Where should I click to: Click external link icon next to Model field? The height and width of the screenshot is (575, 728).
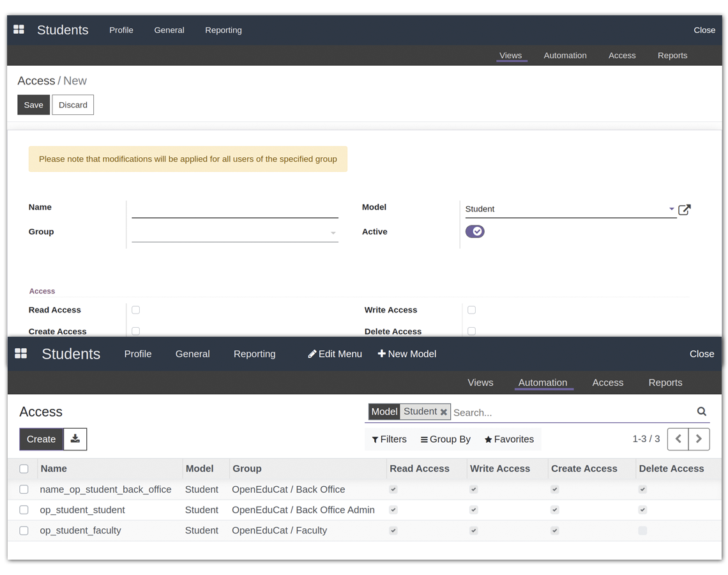[x=684, y=210]
